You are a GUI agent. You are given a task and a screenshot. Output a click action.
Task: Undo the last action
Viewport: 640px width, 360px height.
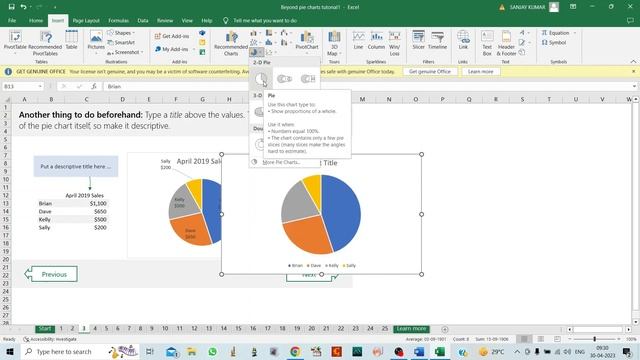pyautogui.click(x=23, y=7)
